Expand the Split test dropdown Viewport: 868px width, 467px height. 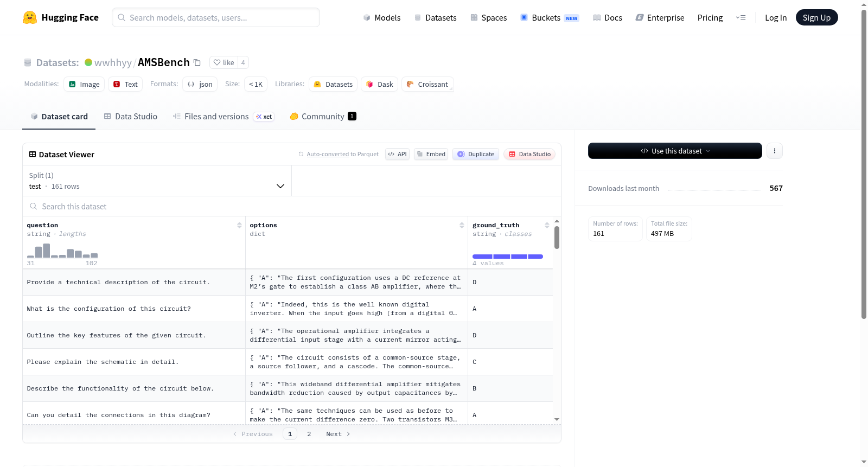pos(157,181)
